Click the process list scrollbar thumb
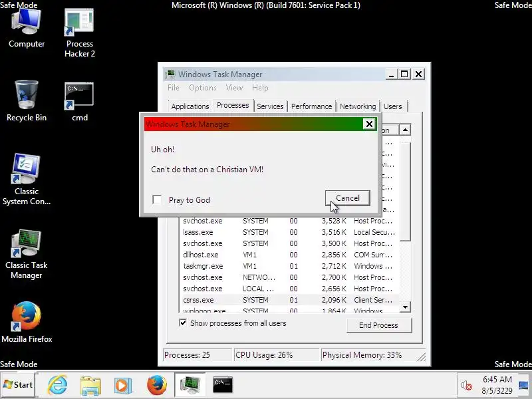Screen dimensions: 532x399 (x=405, y=192)
